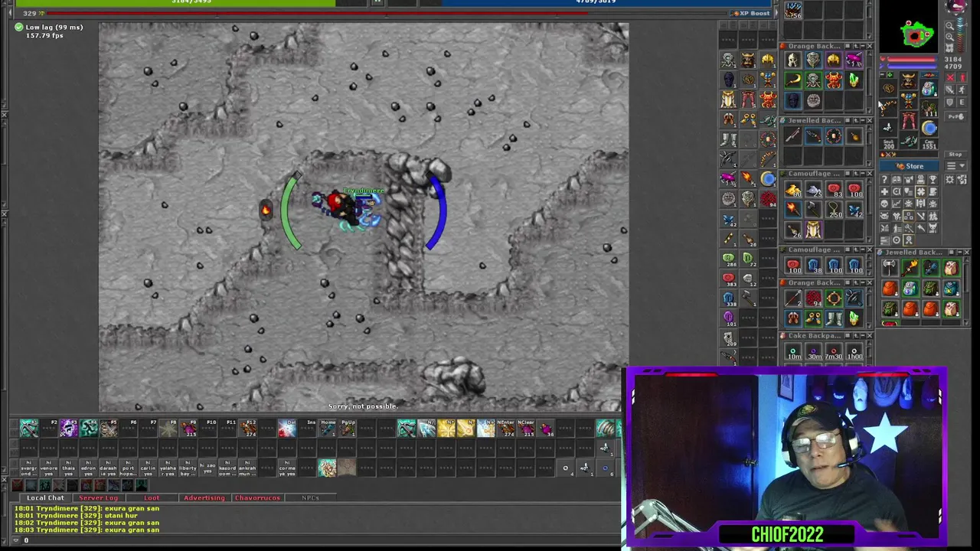
Task: Open the options gear icon
Action: click(950, 179)
